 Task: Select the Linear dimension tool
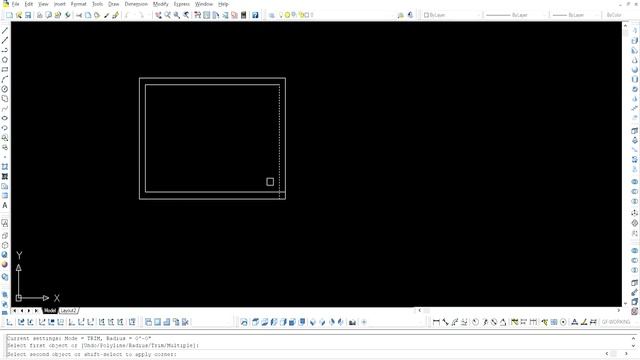(436, 322)
